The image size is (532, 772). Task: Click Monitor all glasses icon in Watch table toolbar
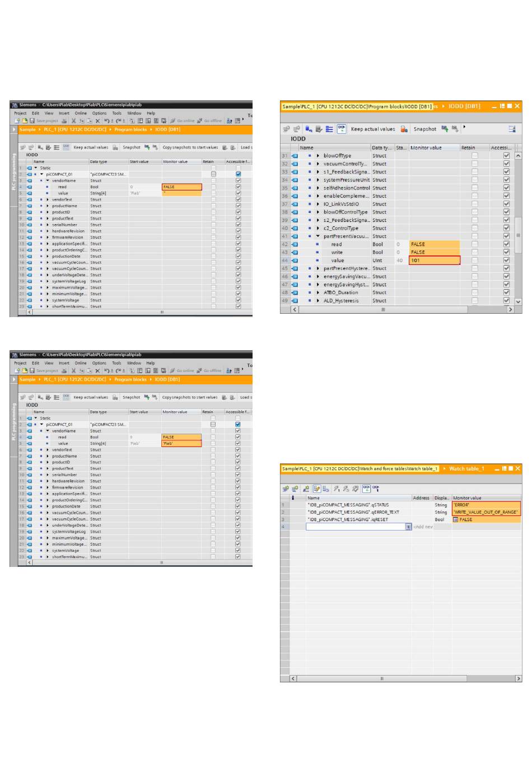367,489
